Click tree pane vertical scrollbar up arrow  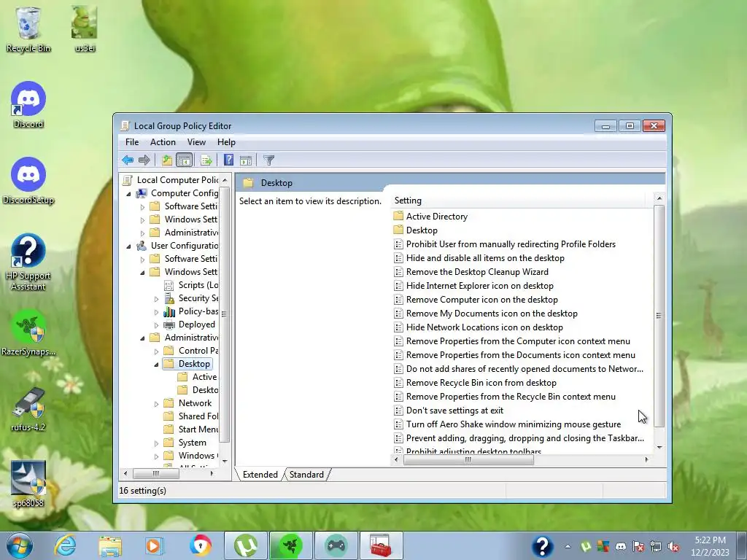click(x=225, y=180)
